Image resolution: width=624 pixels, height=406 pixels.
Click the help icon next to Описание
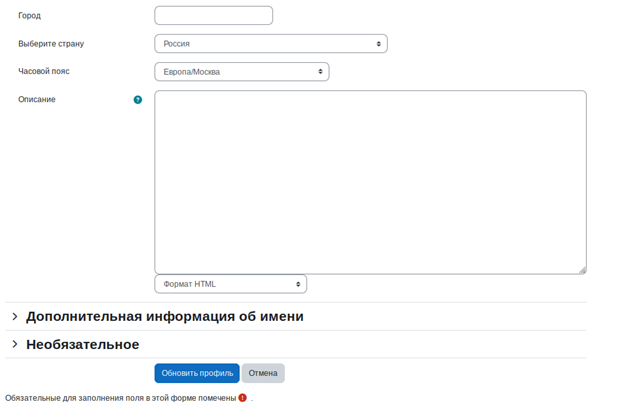(138, 100)
